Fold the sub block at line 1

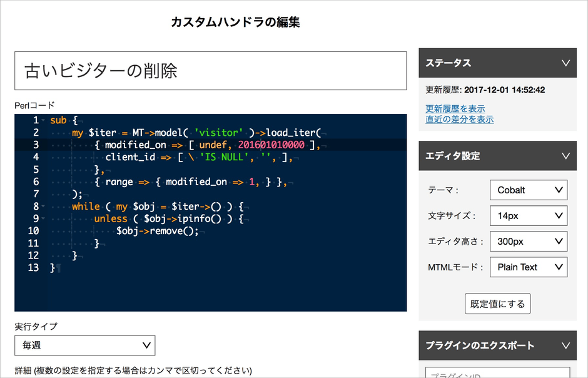[x=43, y=120]
